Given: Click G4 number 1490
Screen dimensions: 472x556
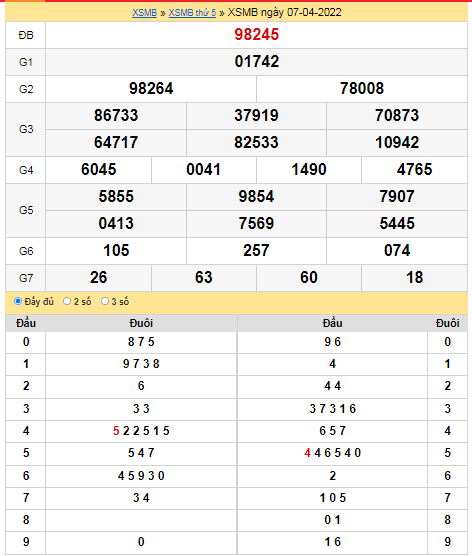Looking at the screenshot, I should [309, 169].
